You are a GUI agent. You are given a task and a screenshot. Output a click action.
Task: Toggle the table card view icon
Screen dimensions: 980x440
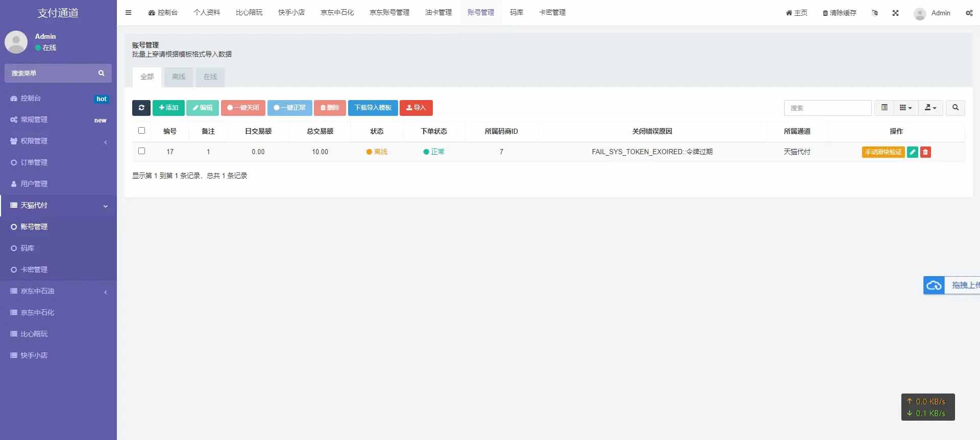[x=885, y=108]
